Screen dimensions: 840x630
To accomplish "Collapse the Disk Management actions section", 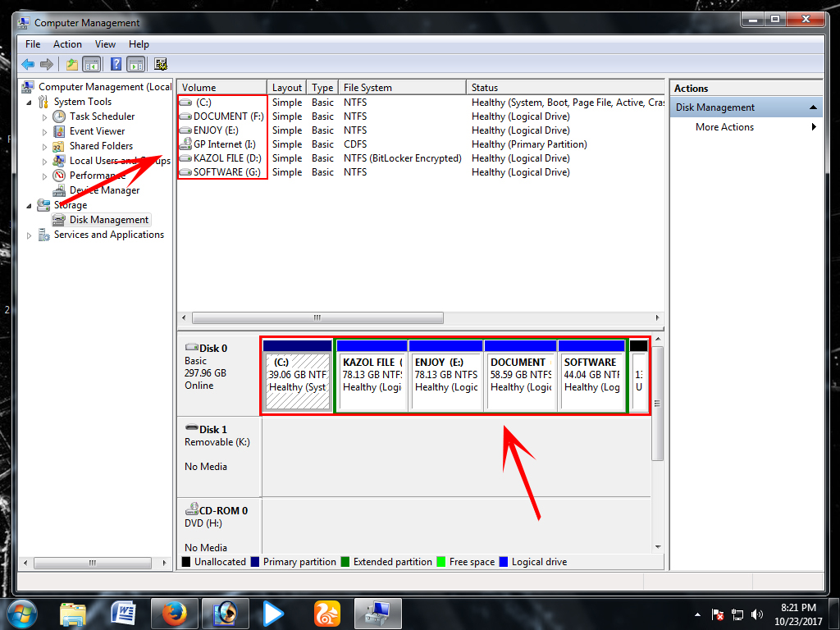I will tap(813, 107).
